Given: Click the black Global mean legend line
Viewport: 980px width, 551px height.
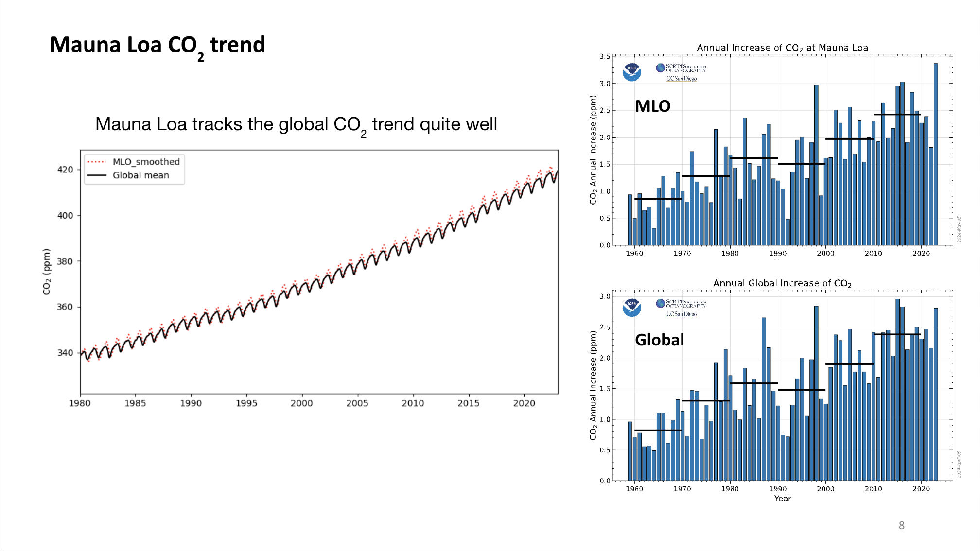Looking at the screenshot, I should point(96,175).
